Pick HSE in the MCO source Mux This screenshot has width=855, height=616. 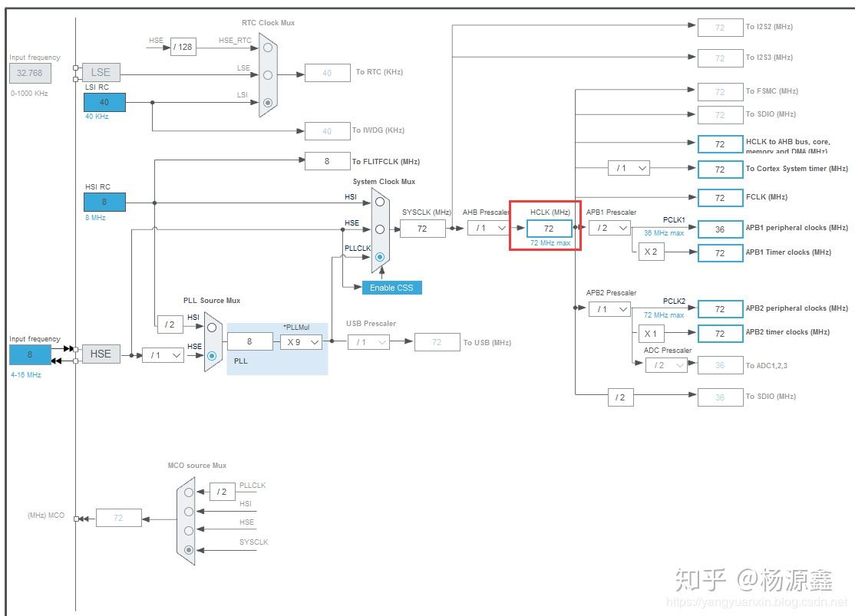click(x=189, y=530)
